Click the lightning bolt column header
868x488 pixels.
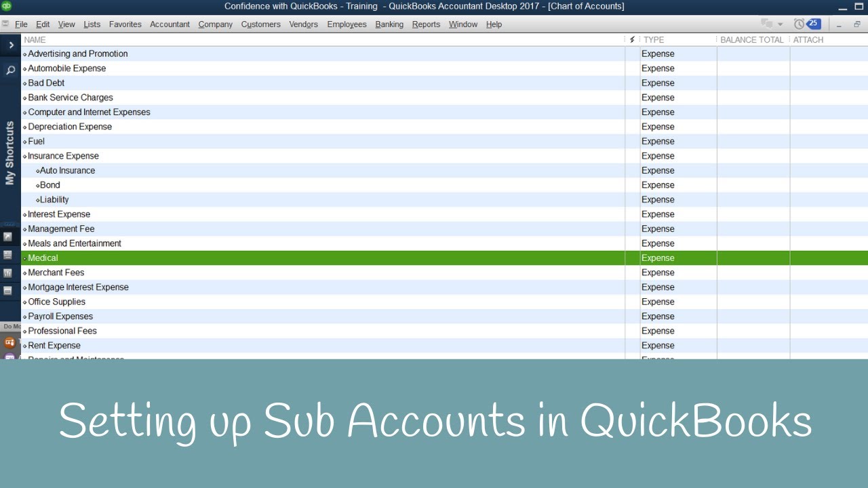(632, 40)
